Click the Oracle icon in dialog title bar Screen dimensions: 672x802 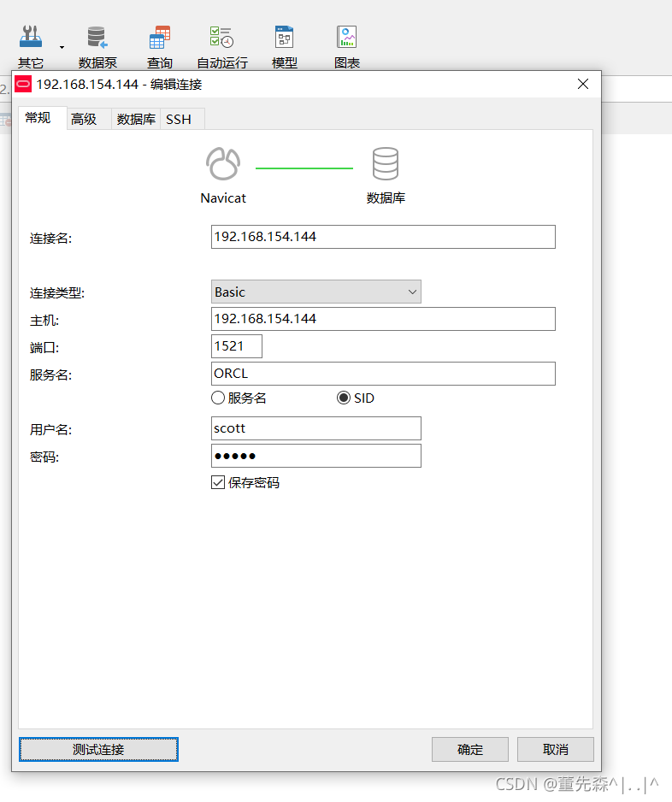pos(23,85)
